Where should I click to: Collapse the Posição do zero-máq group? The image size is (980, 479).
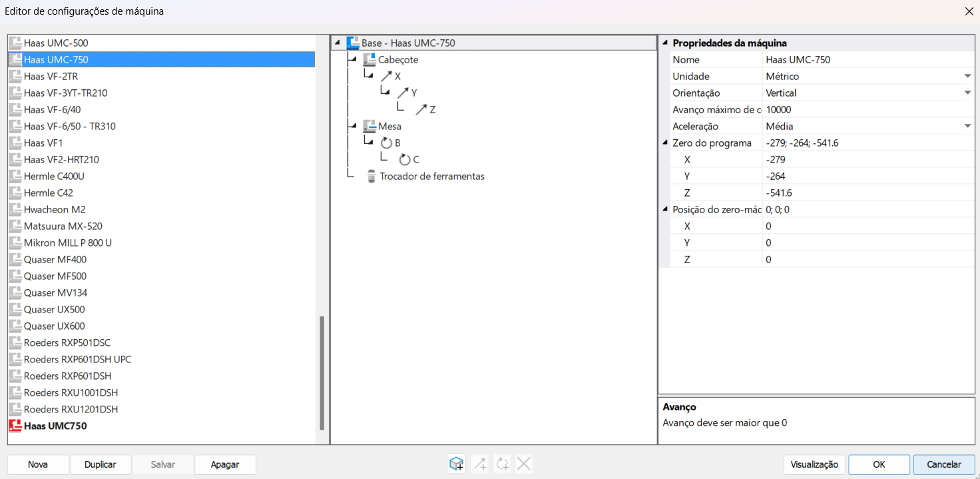664,209
